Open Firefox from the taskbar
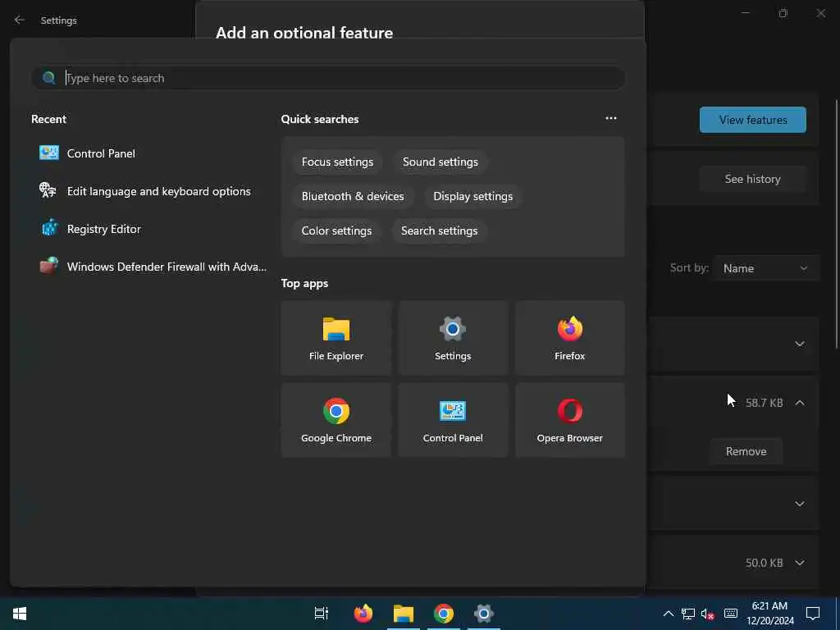Image resolution: width=840 pixels, height=630 pixels. [x=363, y=614]
